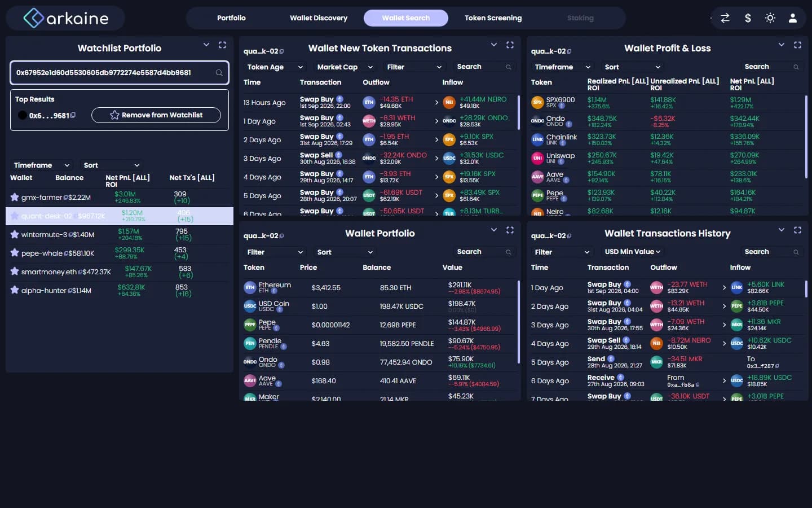Expand Watchlist Portfolio panel to fullscreen
812x508 pixels.
click(222, 45)
